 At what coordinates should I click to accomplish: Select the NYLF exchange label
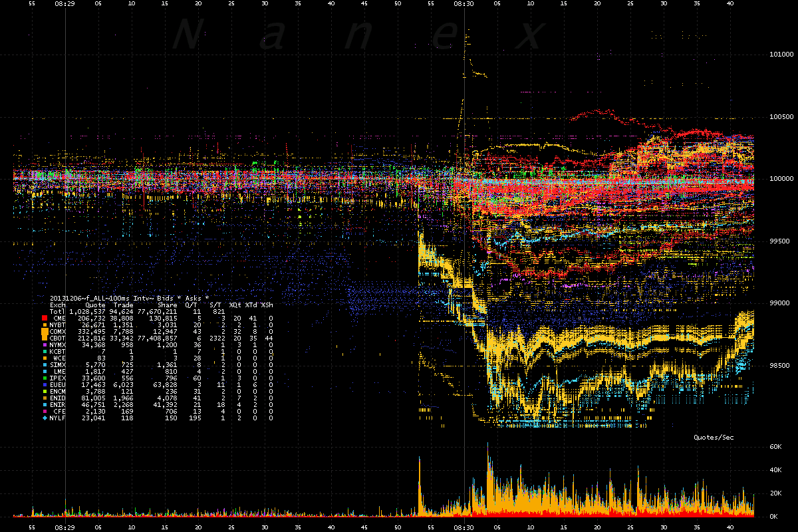58,418
